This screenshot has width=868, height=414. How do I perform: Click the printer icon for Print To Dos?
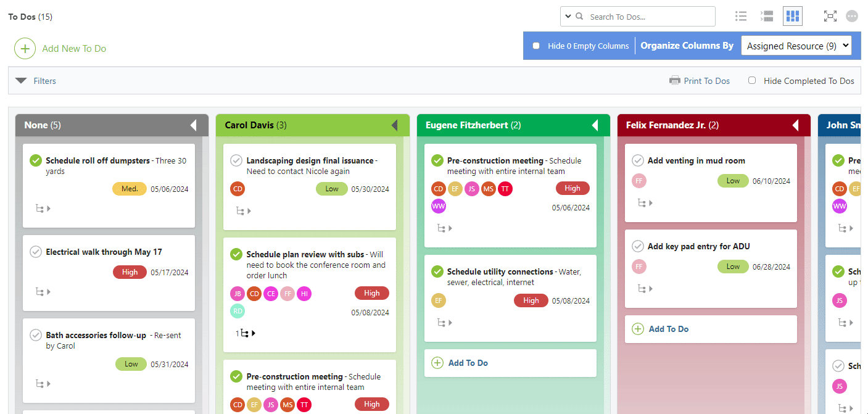point(675,81)
